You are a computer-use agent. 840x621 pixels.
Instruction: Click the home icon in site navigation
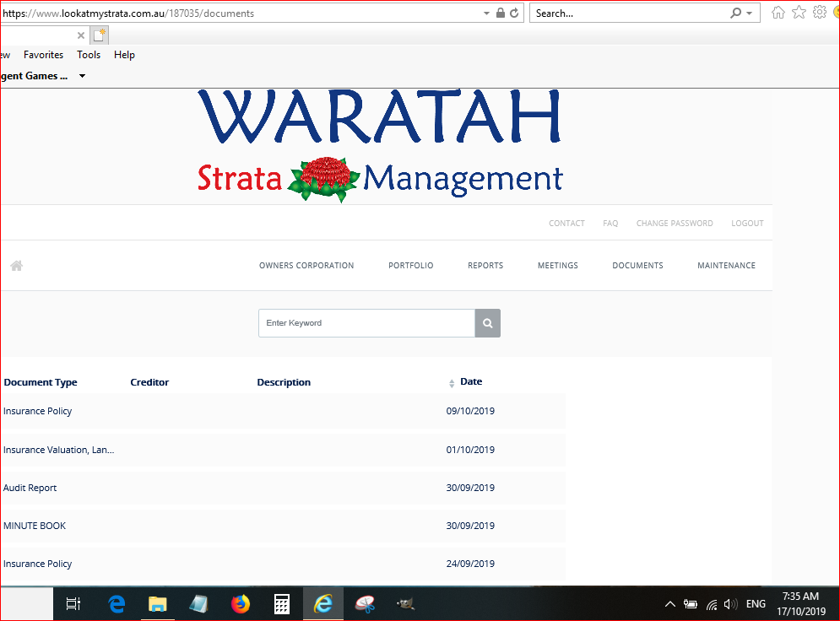17,266
